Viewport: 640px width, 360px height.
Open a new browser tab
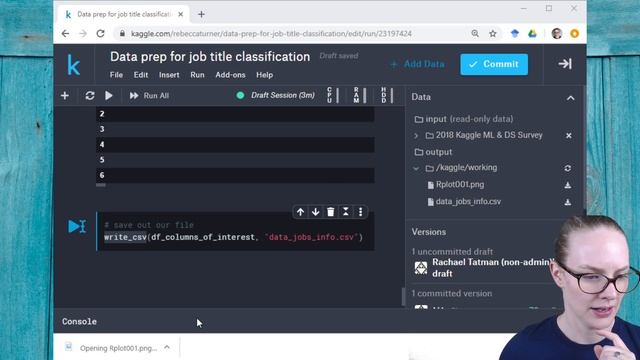[201, 14]
